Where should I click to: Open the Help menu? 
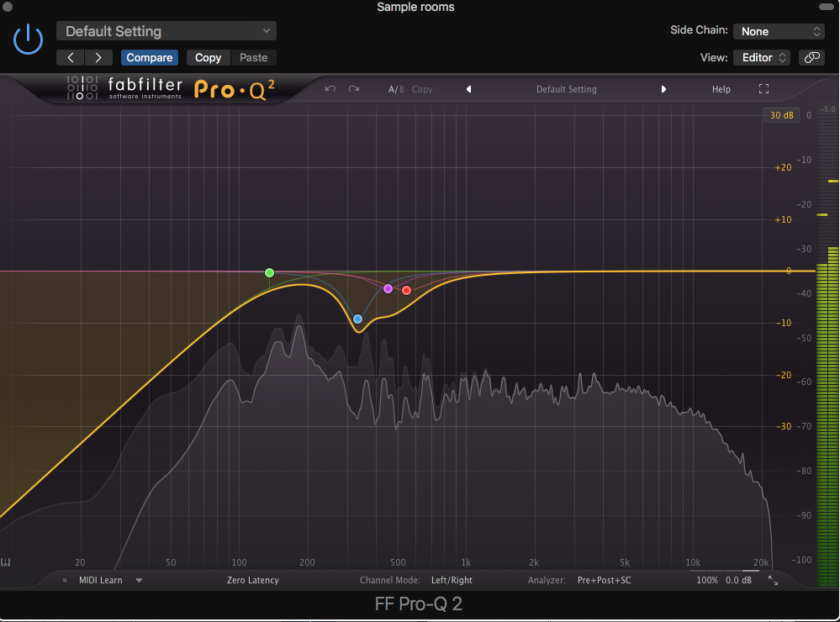click(721, 89)
